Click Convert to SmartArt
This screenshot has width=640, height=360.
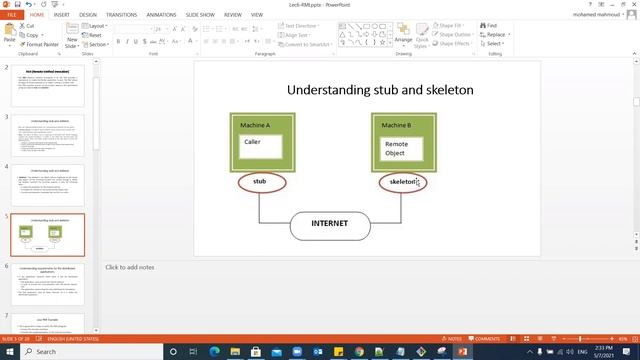coord(305,44)
